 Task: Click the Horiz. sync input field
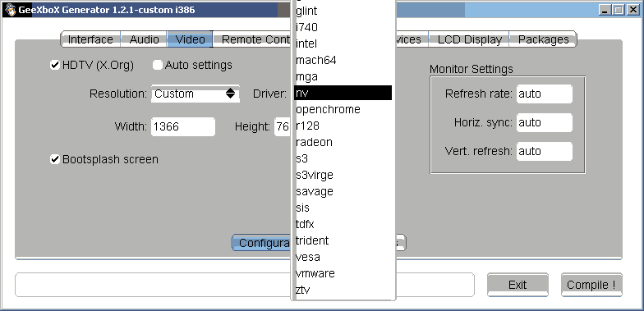tap(544, 123)
